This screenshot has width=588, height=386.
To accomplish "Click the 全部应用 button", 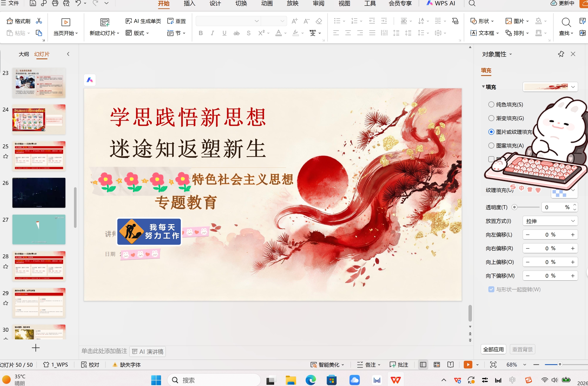I will 493,349.
